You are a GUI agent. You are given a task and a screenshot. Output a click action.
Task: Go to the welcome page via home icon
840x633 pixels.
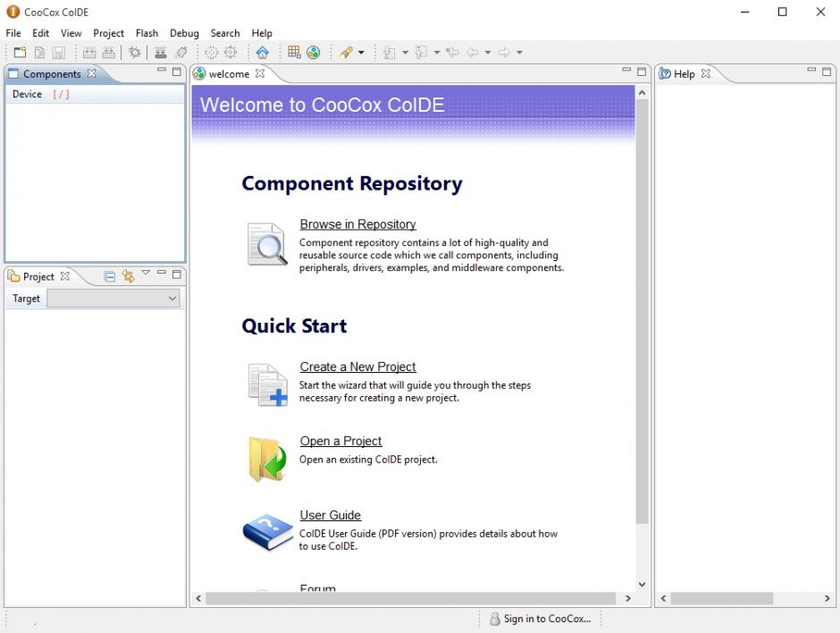click(262, 53)
